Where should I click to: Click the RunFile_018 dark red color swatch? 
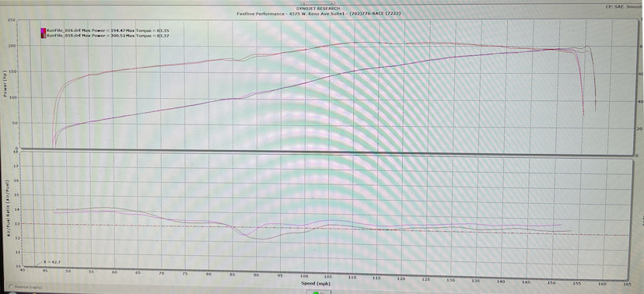(43, 36)
